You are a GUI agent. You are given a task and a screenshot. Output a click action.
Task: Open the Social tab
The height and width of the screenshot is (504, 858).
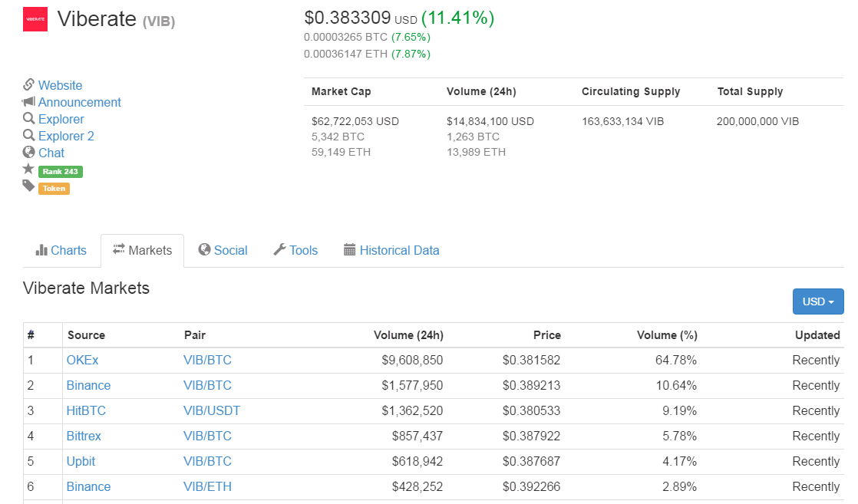point(223,251)
